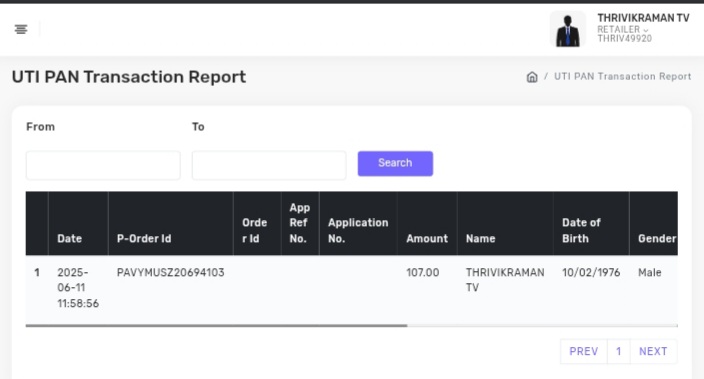Sort by Application No. column header
Image resolution: width=704 pixels, height=379 pixels.
pos(358,230)
